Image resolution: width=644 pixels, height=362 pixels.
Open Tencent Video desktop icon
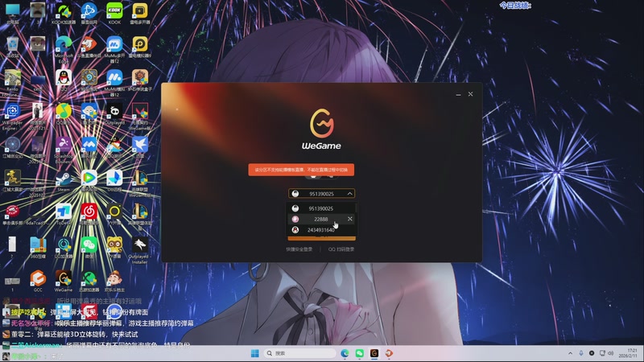89,182
